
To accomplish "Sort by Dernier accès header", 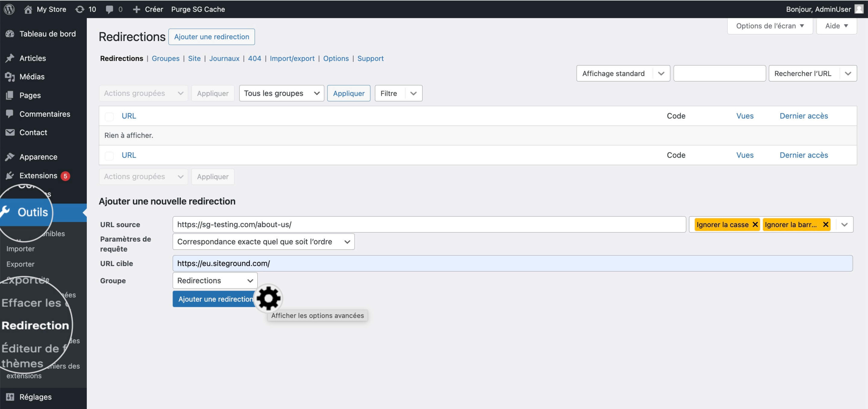I will click(804, 116).
